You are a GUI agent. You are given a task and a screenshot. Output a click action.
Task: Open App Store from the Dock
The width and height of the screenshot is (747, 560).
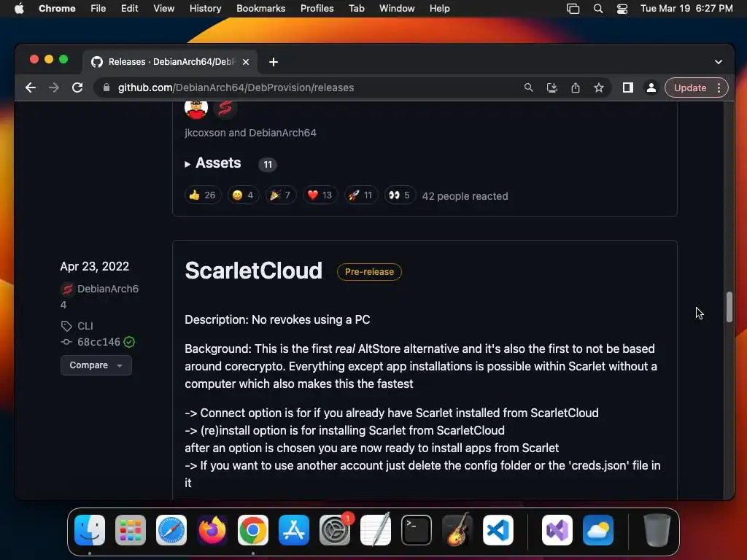[x=293, y=530]
